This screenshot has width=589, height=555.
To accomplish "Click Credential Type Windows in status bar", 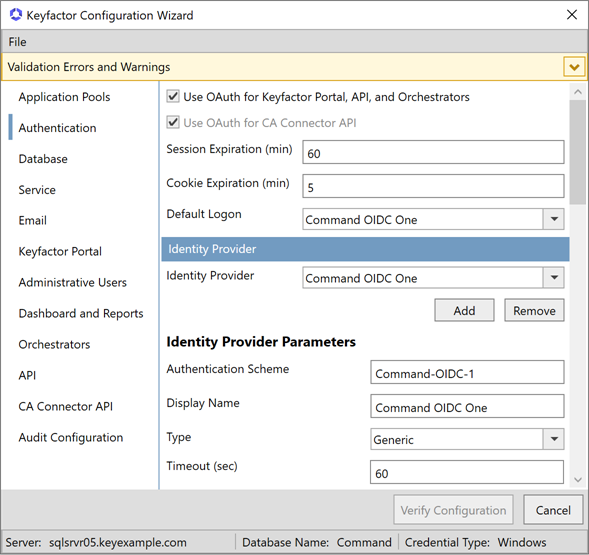I will tap(475, 542).
